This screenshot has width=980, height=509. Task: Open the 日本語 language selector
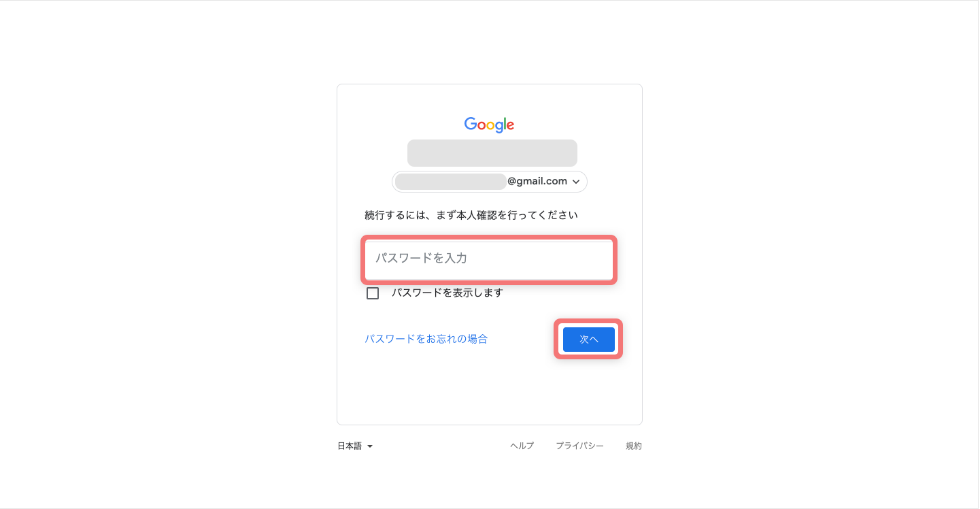click(355, 446)
